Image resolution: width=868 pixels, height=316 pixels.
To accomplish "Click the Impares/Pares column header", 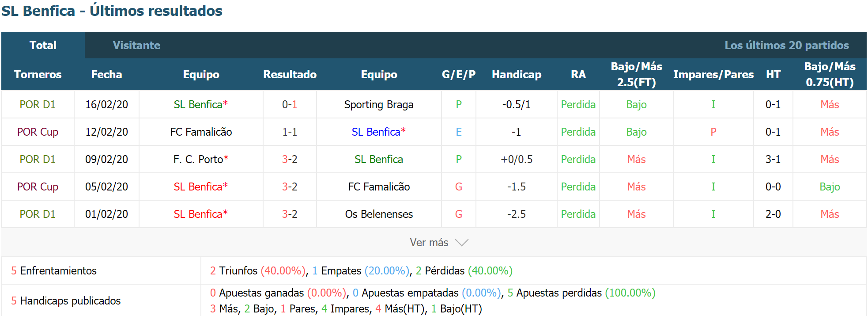I will tap(713, 74).
